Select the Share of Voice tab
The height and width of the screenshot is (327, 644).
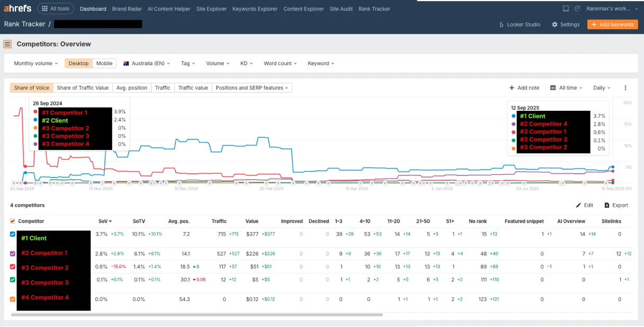coord(31,87)
